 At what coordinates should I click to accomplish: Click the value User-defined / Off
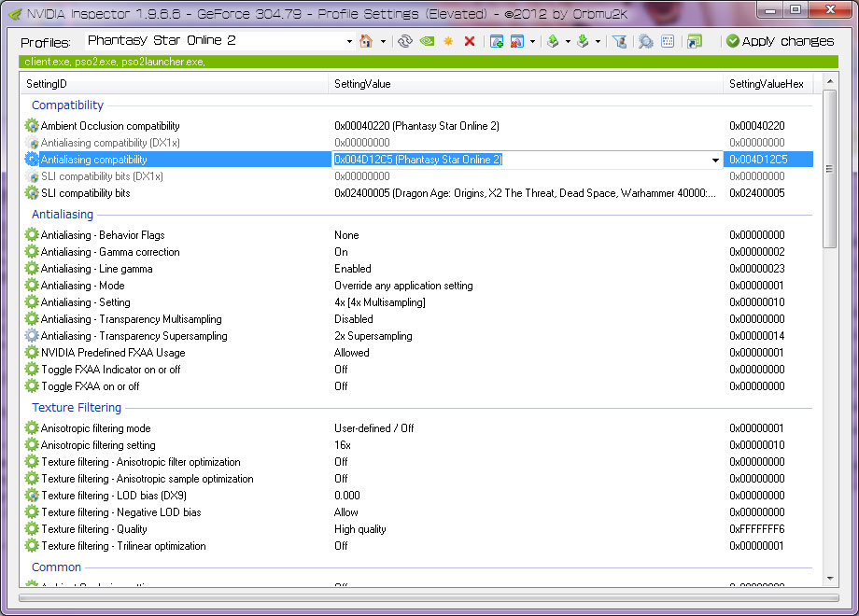pyautogui.click(x=374, y=428)
